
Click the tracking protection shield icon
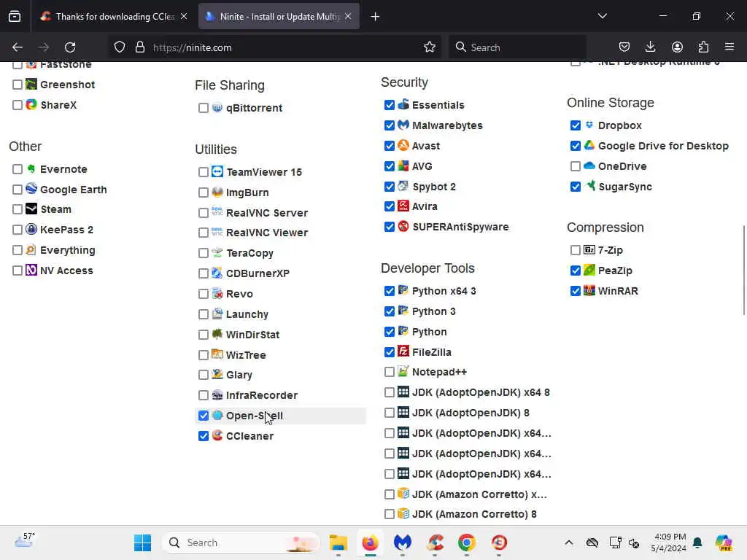coord(120,47)
